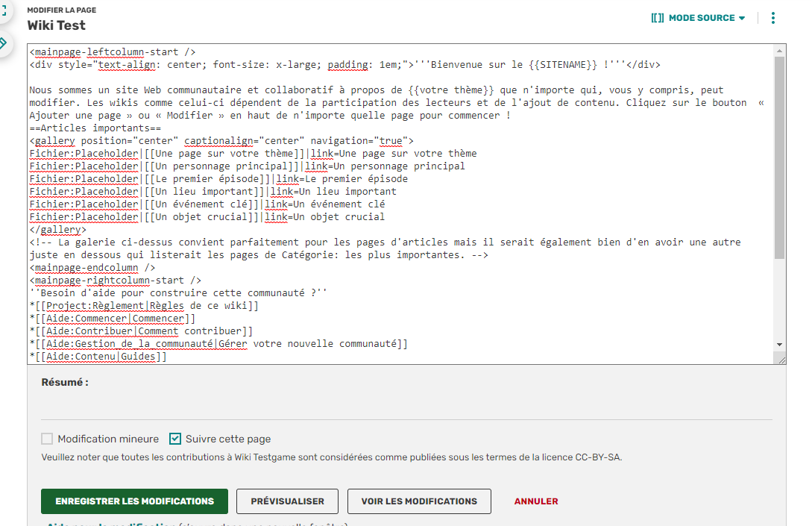Click the MODIFIER LA PAGE heading text
The width and height of the screenshot is (812, 526).
pos(62,10)
